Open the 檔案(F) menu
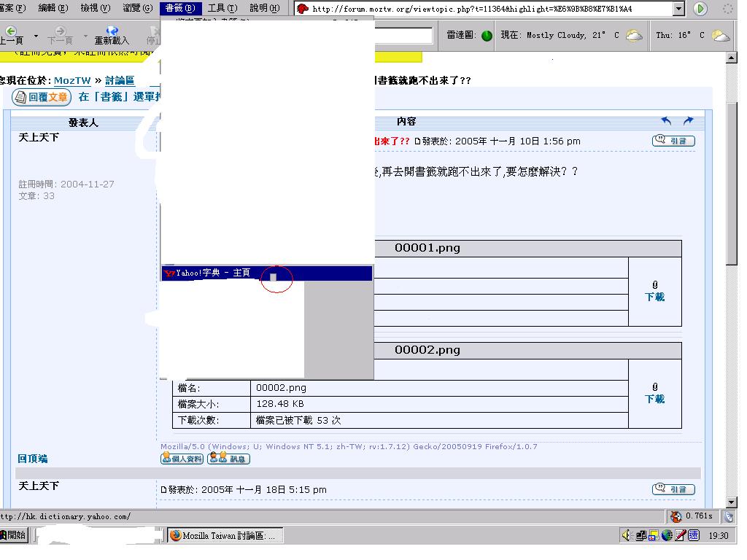 [x=13, y=8]
